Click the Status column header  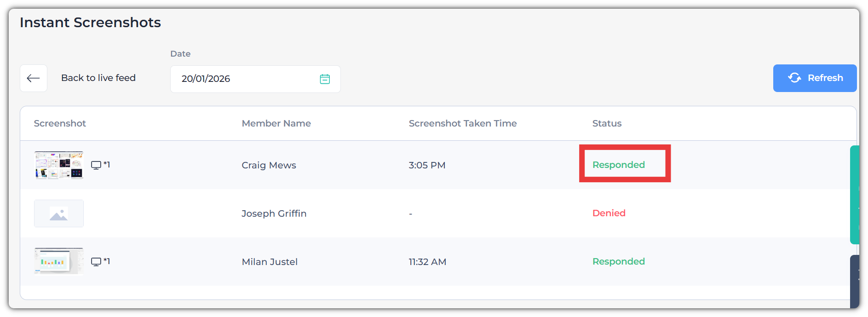click(x=607, y=123)
